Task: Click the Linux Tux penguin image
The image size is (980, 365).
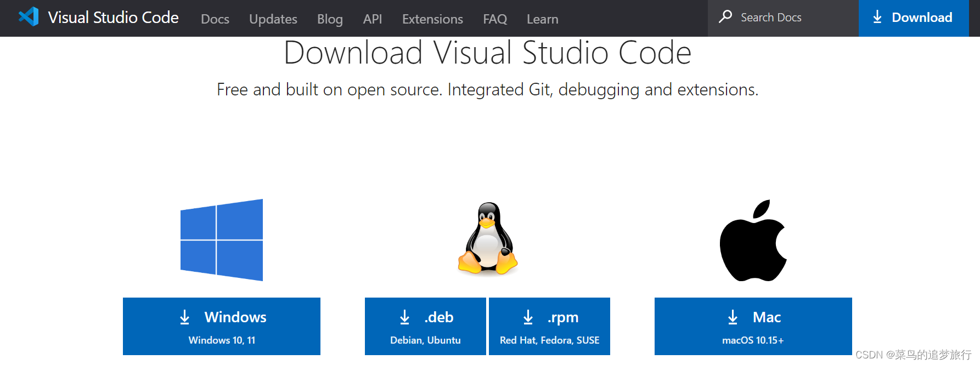Action: click(488, 238)
